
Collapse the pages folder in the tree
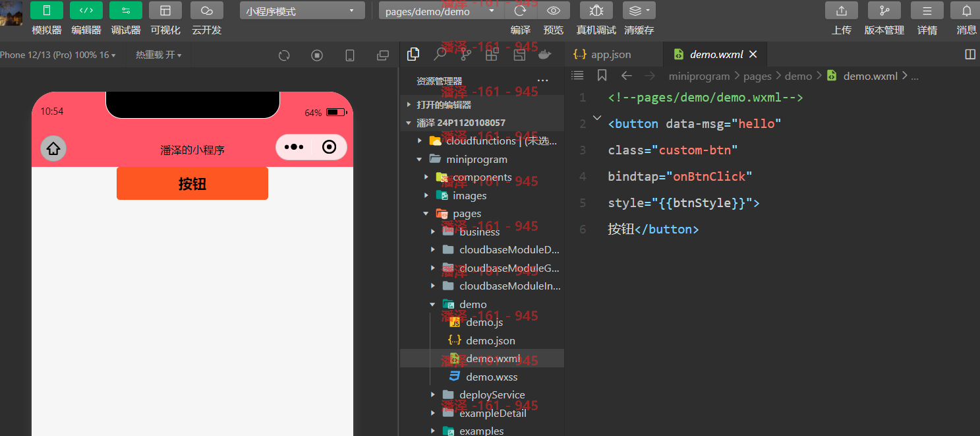(x=482, y=213)
